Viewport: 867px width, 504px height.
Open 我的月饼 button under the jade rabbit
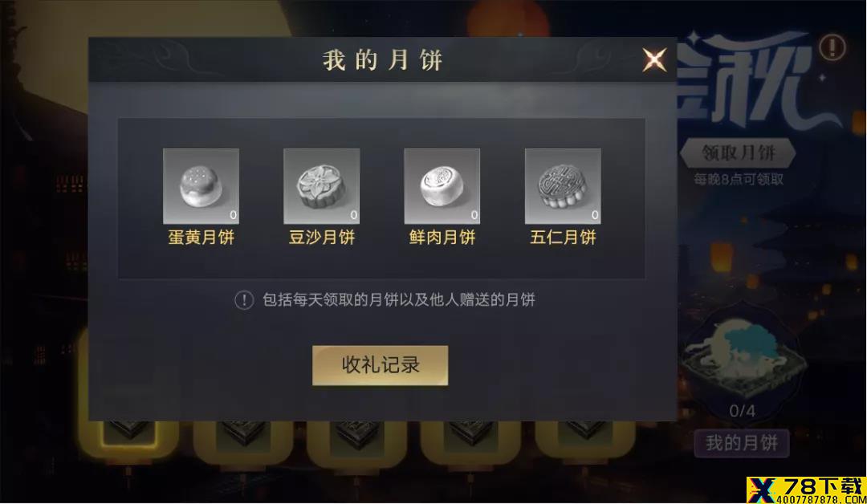pos(742,443)
